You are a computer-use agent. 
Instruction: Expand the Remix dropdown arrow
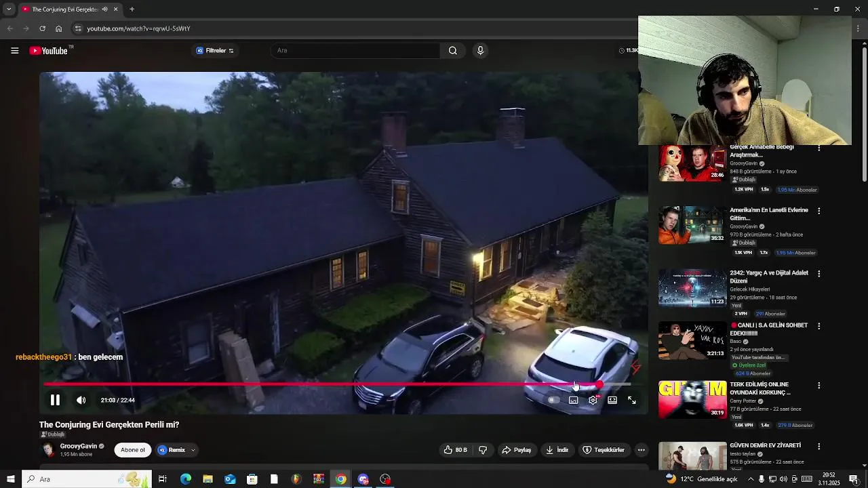(193, 450)
